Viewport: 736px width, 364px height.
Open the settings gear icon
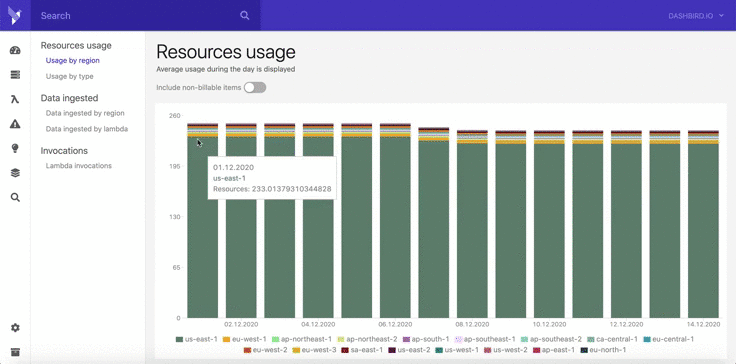15,328
